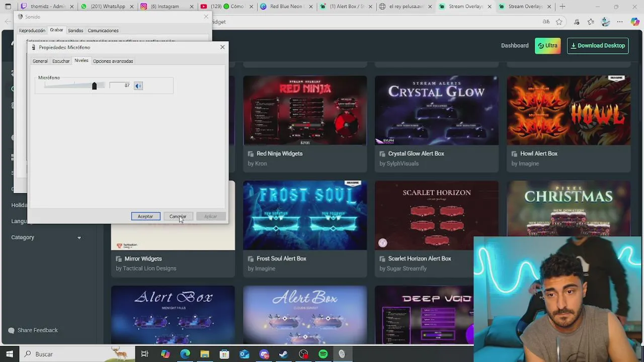Switch to the Instagram browser tab

pyautogui.click(x=167, y=7)
